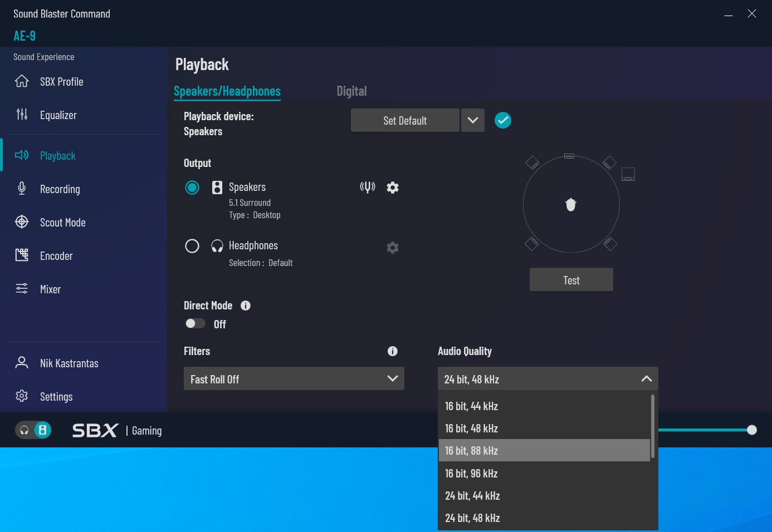Screen dimensions: 772x532
Task: Toggle headphone/speaker output switch in bottom bar
Action: click(x=33, y=430)
